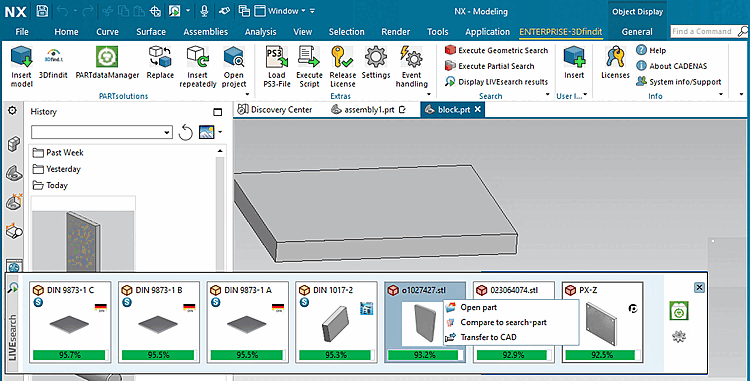Viewport: 750px width, 381px height.
Task: Expand the PARTsolutions group overflow
Action: [x=247, y=95]
